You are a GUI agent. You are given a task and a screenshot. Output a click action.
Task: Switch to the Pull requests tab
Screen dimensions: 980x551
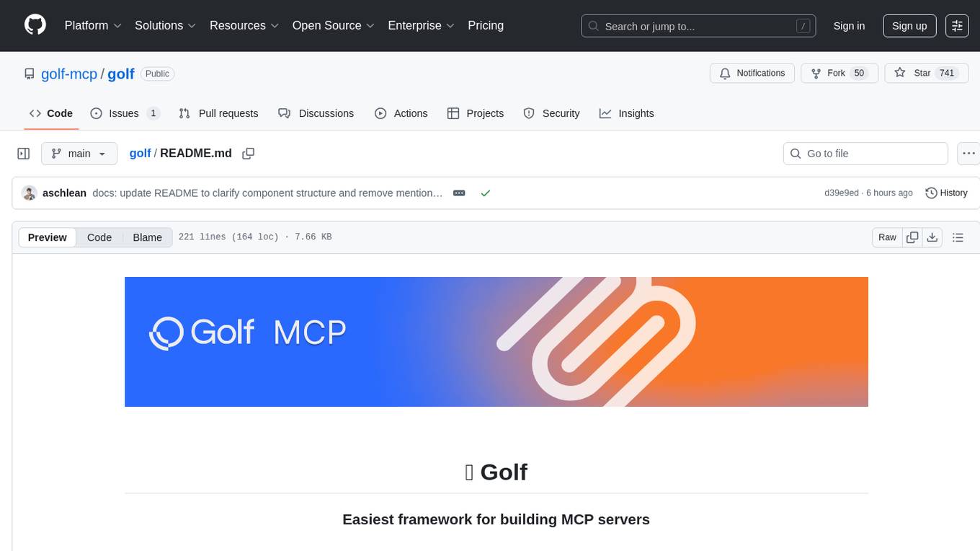pos(218,113)
